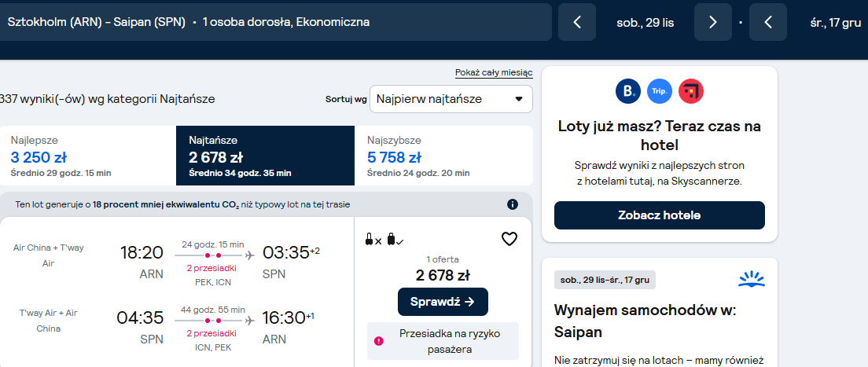Click the red self-transfer warning icon

click(379, 341)
